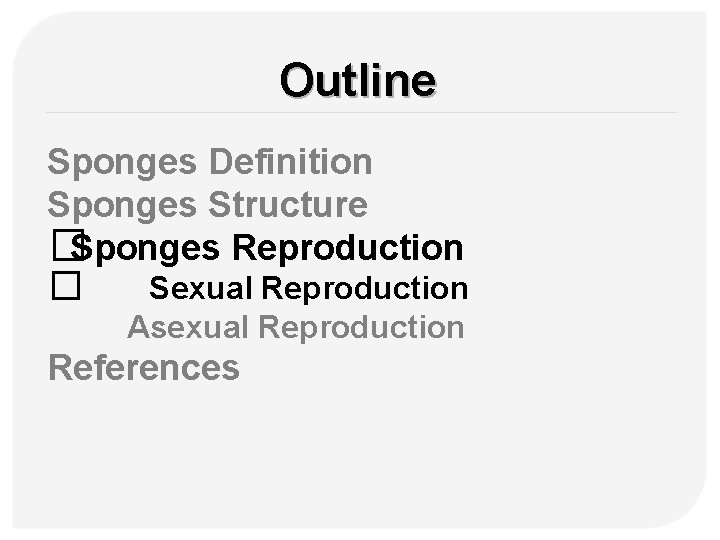The width and height of the screenshot is (720, 540).
Task: Choose the gray Asexual Reproduction sub-item
Action: point(296,327)
